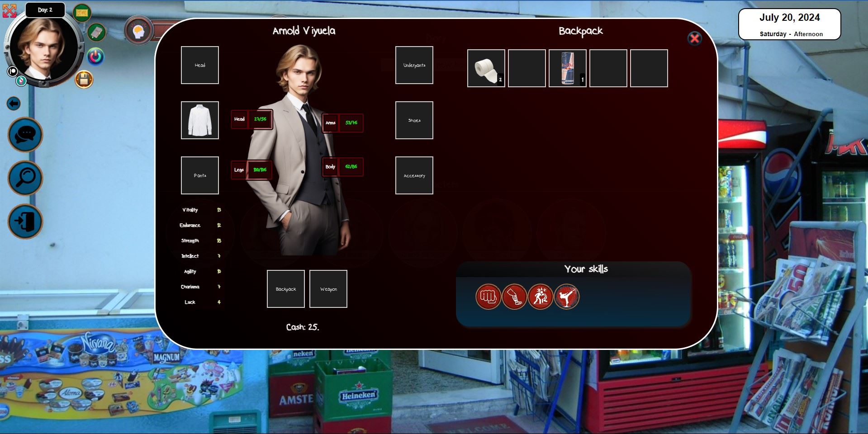Click the empty Shoes slot
The image size is (868, 434).
click(414, 120)
